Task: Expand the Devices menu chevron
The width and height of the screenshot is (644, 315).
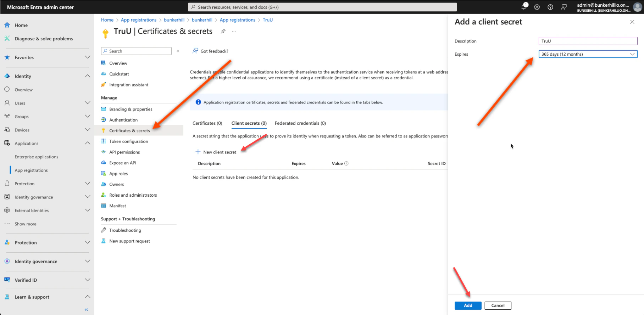Action: 88,130
